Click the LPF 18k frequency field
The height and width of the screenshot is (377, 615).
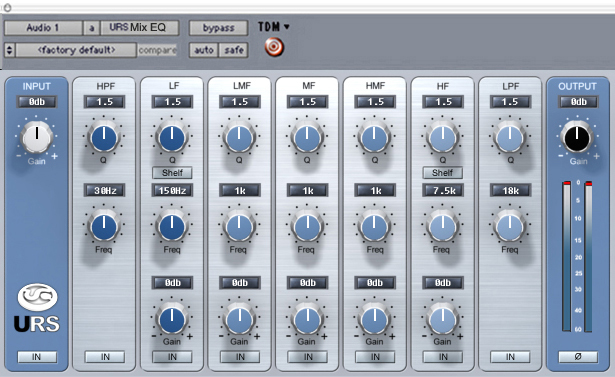click(510, 191)
